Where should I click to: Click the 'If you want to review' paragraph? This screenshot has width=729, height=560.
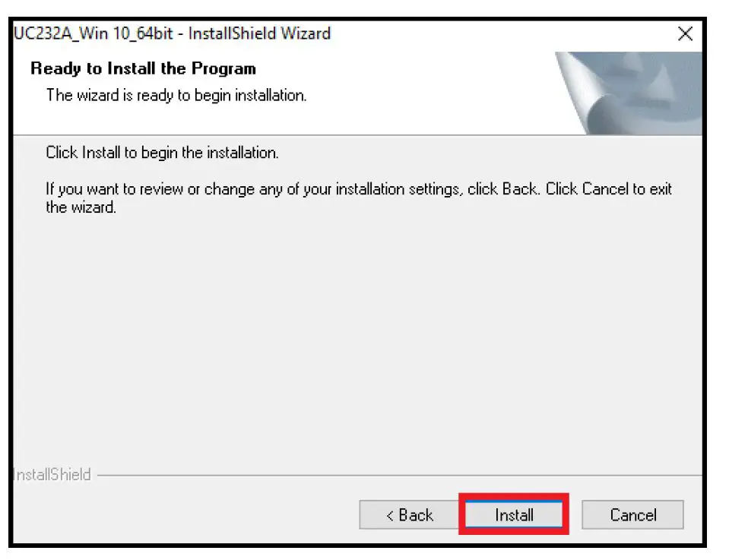[x=359, y=198]
